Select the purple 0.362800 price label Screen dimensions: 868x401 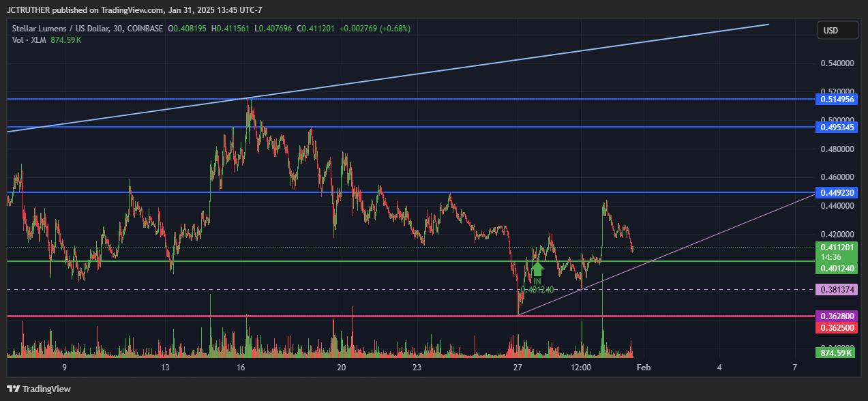837,316
